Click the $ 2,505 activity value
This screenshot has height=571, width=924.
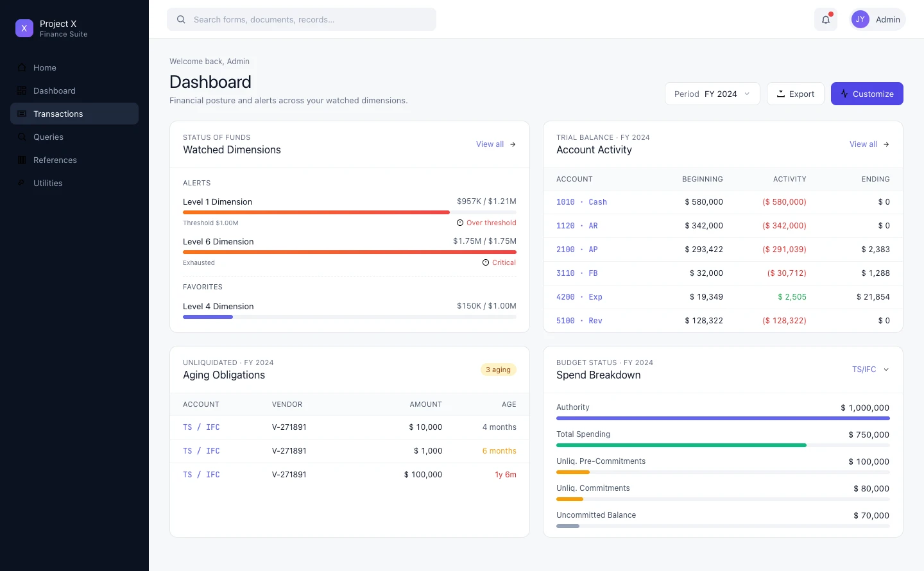pyautogui.click(x=792, y=297)
